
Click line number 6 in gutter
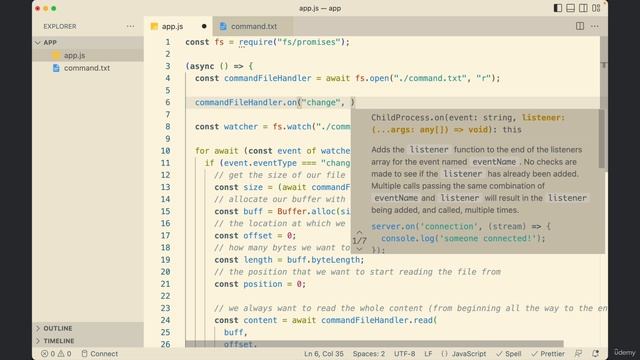167,102
